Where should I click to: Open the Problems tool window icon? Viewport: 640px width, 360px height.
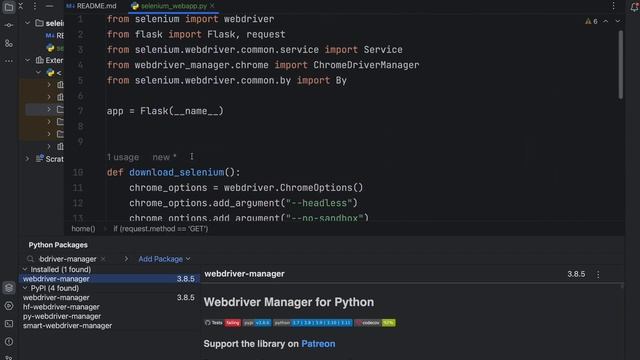point(9,342)
